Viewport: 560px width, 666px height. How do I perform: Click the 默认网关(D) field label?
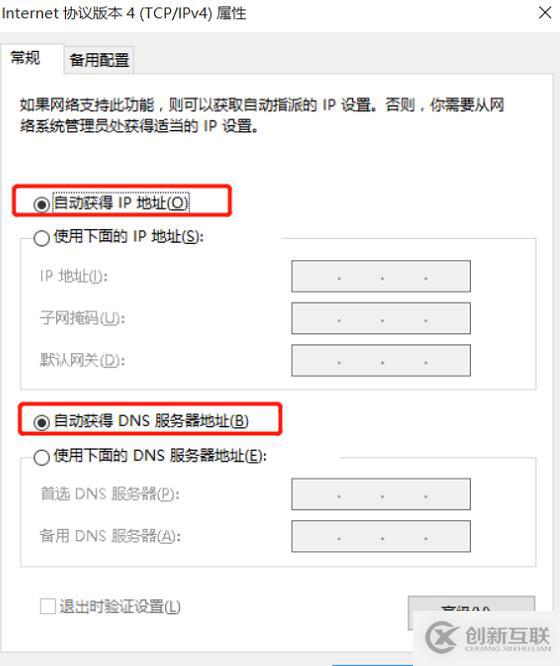click(x=82, y=361)
